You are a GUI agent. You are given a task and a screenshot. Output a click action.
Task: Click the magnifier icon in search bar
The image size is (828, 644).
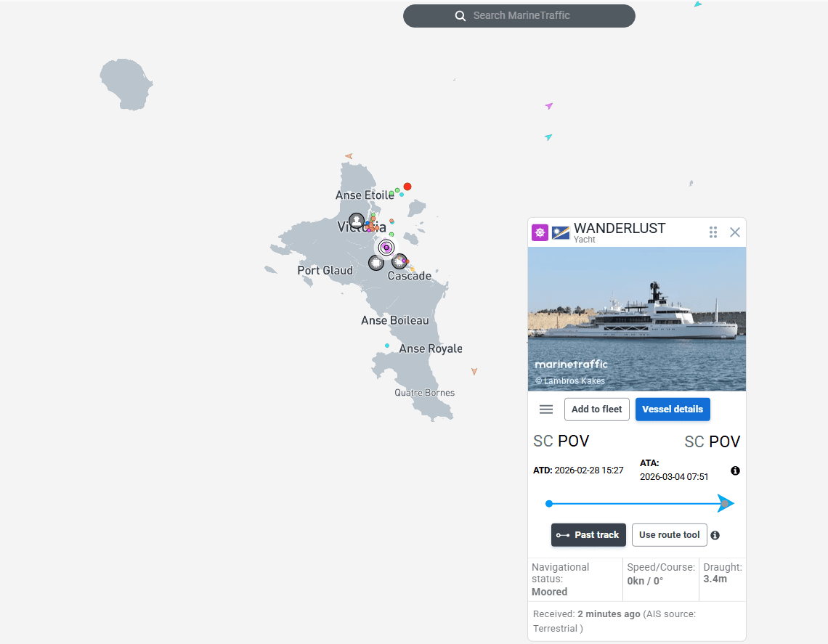460,16
